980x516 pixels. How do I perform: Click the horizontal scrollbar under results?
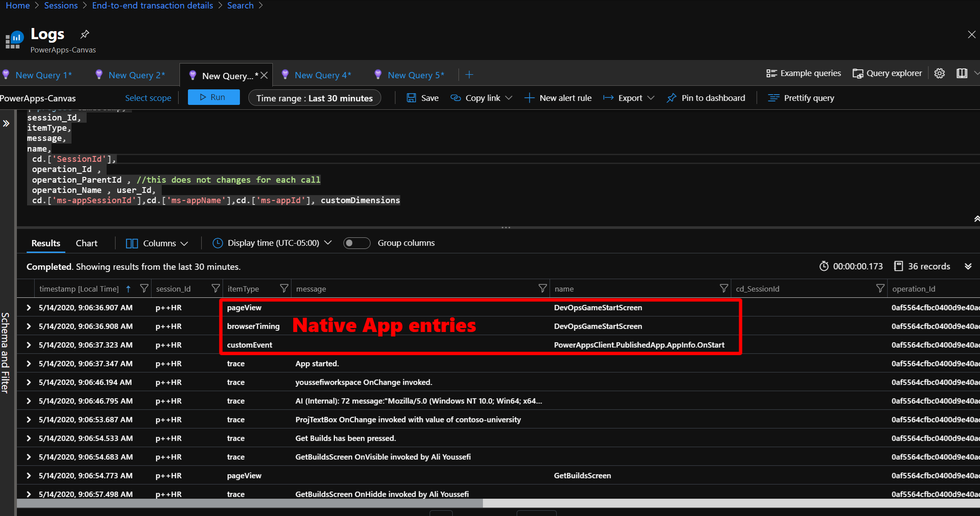tap(250, 503)
